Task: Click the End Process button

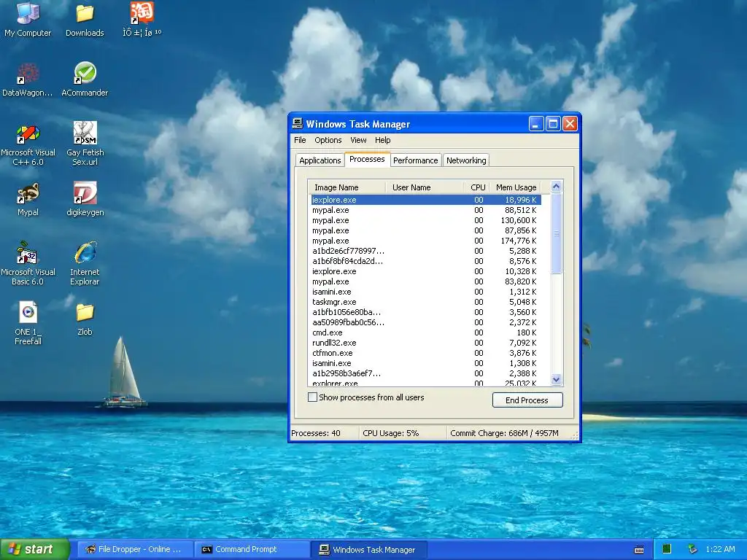Action: pos(527,400)
